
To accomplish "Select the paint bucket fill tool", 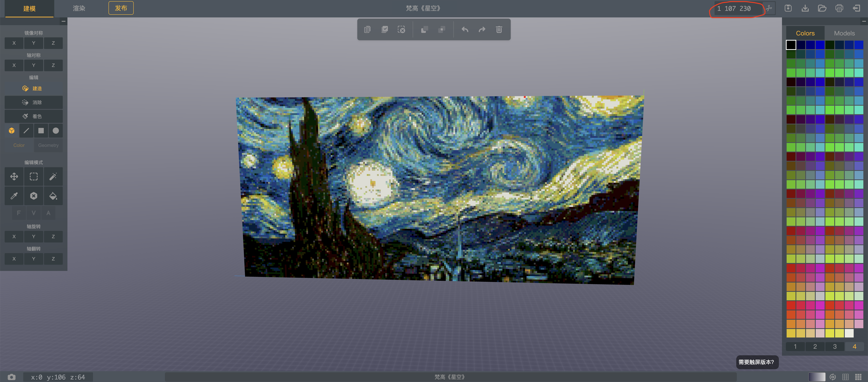I will [53, 196].
